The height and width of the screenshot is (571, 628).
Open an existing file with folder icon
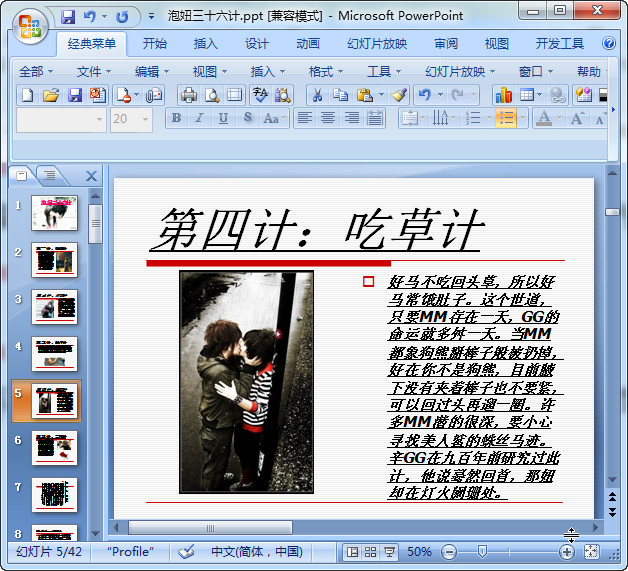tap(51, 95)
